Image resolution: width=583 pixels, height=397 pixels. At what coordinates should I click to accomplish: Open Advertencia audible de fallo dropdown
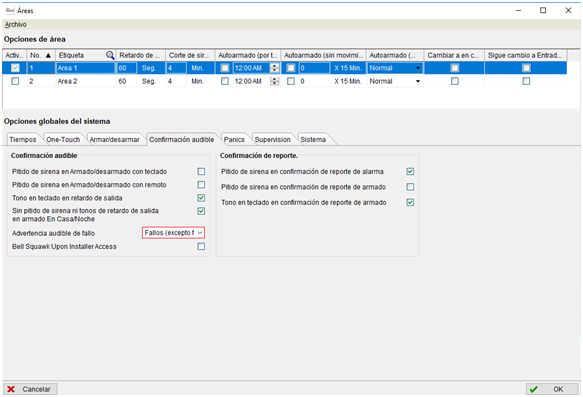173,233
